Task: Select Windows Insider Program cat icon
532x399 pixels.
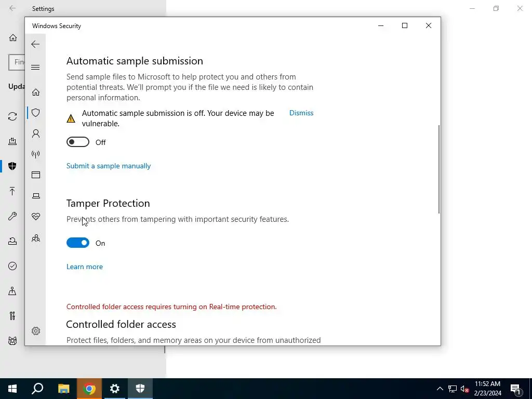Action: point(12,341)
